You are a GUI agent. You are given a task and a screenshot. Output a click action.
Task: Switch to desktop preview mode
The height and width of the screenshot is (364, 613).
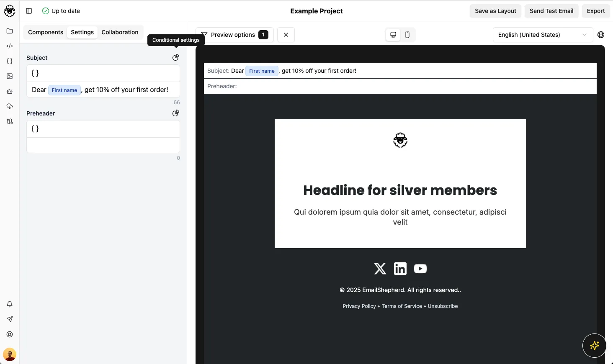(393, 35)
